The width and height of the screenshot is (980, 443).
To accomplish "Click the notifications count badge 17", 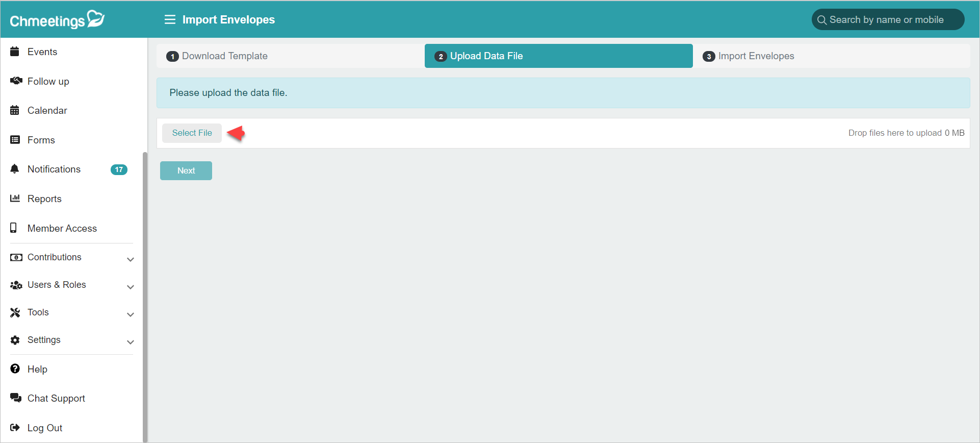I will pos(119,169).
